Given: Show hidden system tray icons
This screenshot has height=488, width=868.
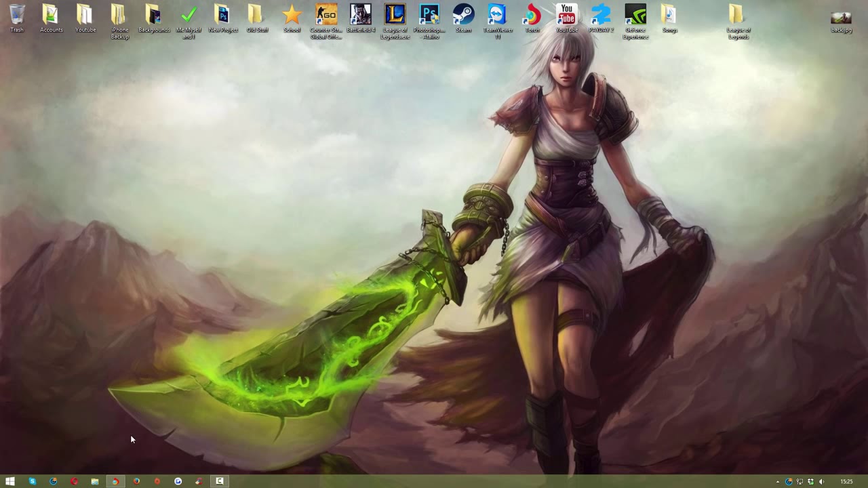Looking at the screenshot, I should (778, 482).
